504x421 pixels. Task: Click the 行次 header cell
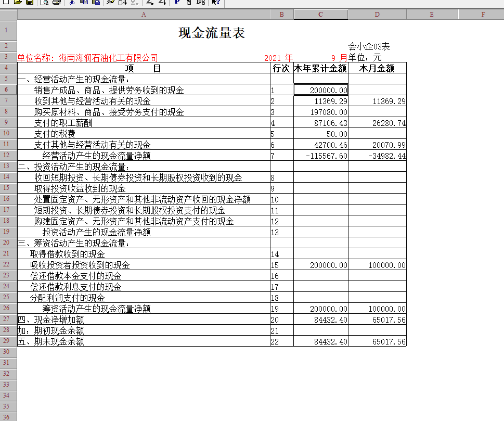click(x=281, y=68)
